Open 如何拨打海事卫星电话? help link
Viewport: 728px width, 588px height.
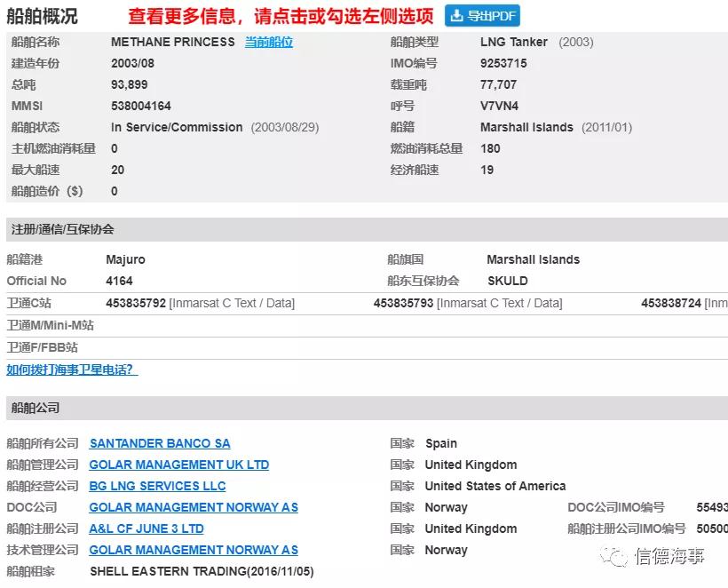(72, 369)
